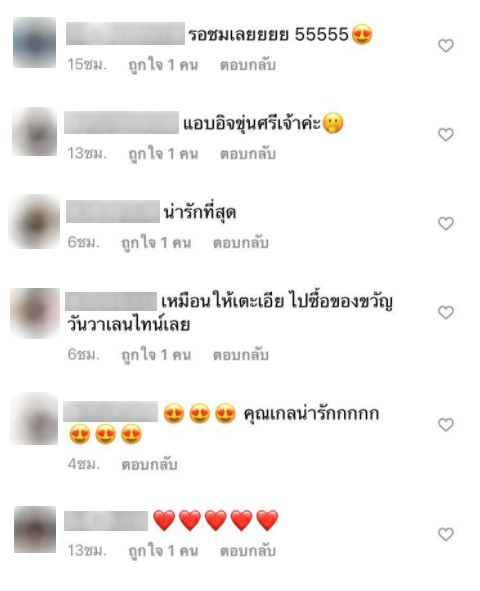Open avatar of 'รอชมเลยยยย' commenter
This screenshot has width=480, height=591.
[34, 42]
